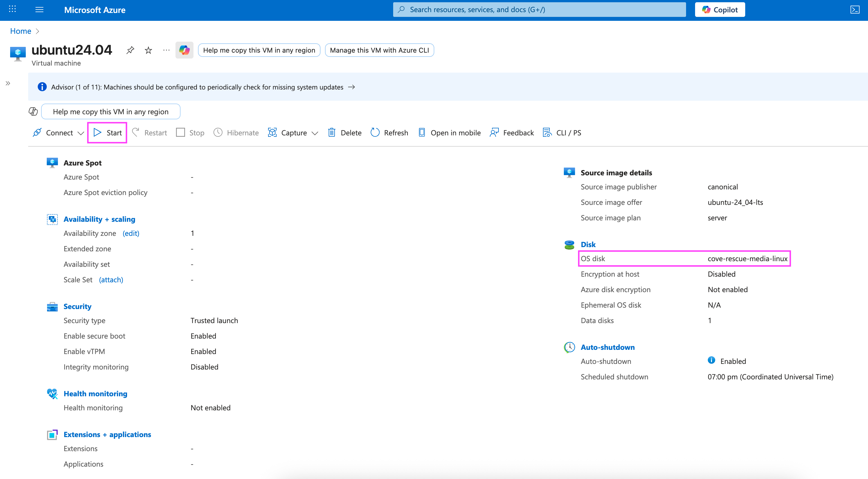The width and height of the screenshot is (868, 479).
Task: Click the Availability zone edit link
Action: click(x=131, y=233)
